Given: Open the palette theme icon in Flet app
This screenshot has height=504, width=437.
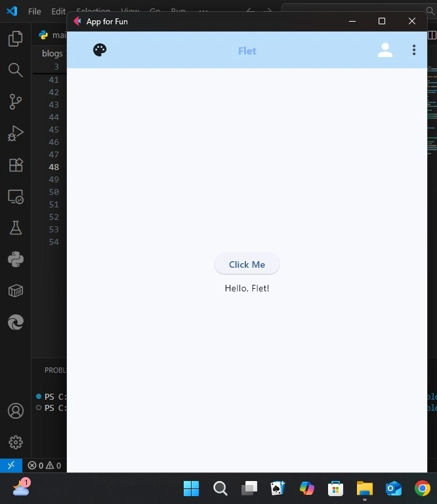Looking at the screenshot, I should point(100,50).
